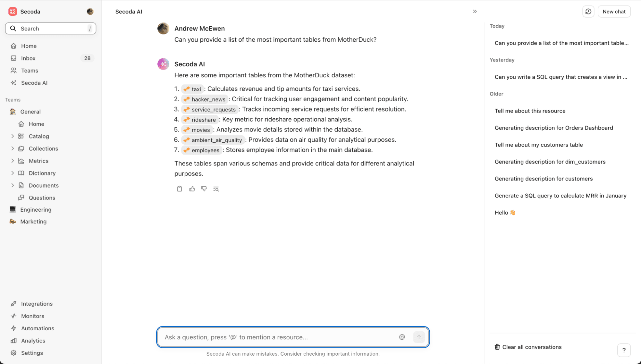Start a New chat
This screenshot has height=364, width=641.
(x=614, y=12)
